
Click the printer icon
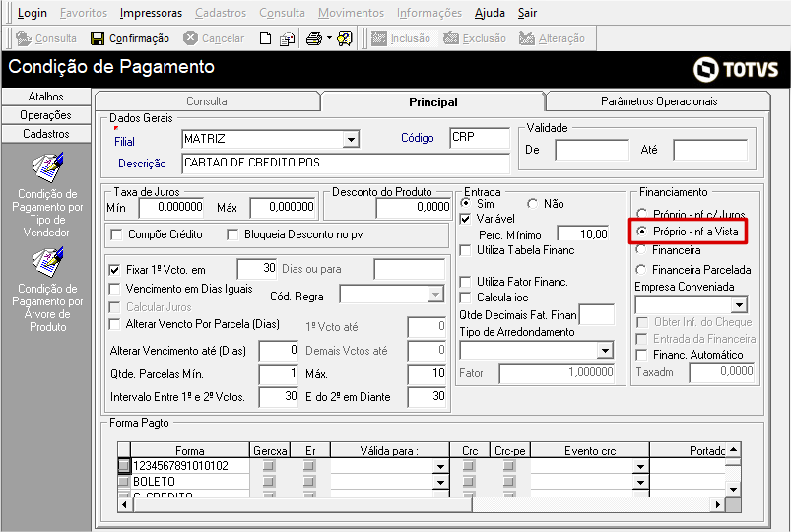pos(314,38)
